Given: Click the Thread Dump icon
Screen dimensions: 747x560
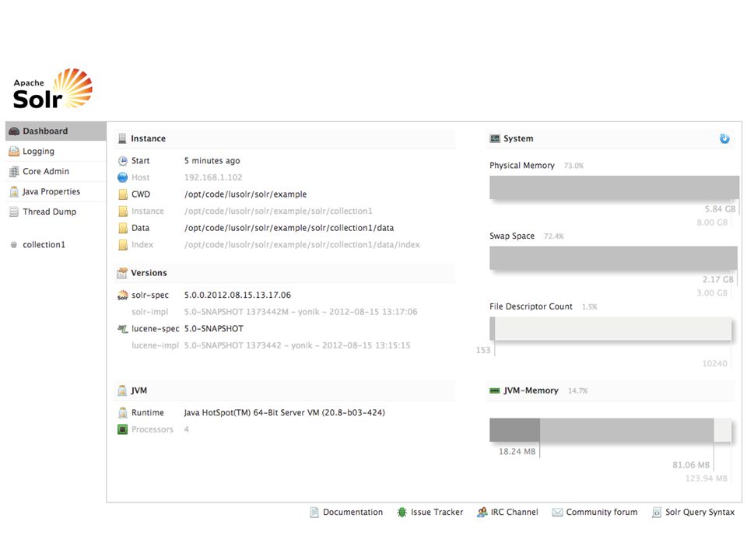Looking at the screenshot, I should 14,212.
